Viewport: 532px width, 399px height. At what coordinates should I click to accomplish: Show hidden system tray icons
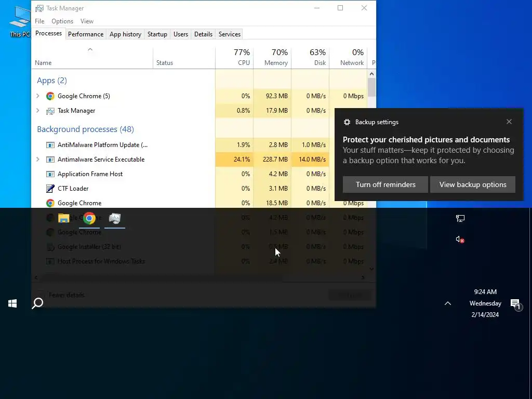tap(448, 303)
